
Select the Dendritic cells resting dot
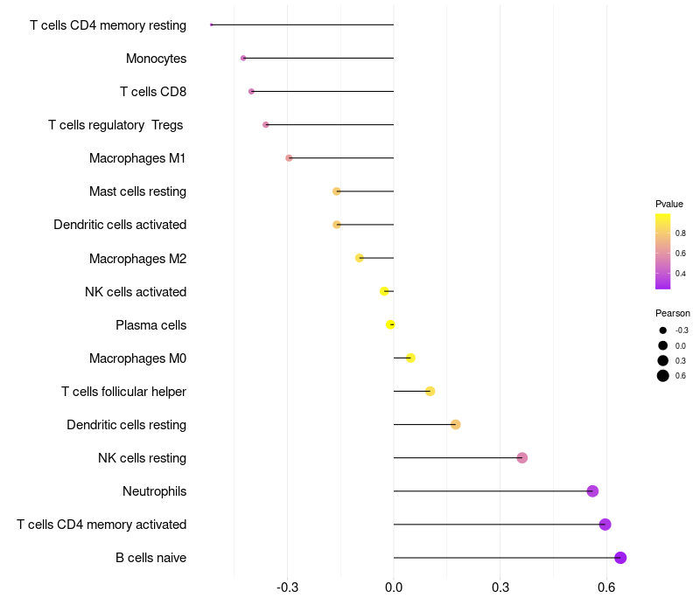pyautogui.click(x=455, y=425)
